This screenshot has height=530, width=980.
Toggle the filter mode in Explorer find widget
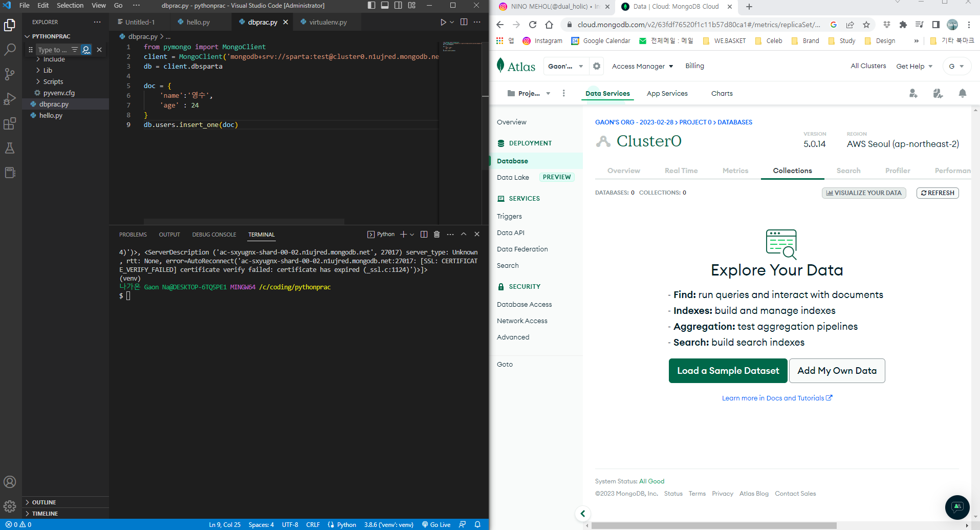(x=75, y=50)
